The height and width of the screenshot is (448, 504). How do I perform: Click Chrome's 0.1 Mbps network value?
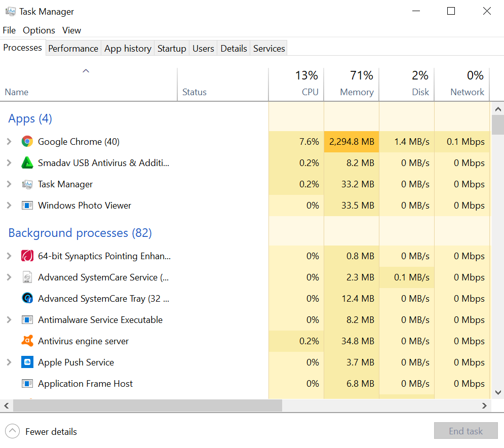466,142
